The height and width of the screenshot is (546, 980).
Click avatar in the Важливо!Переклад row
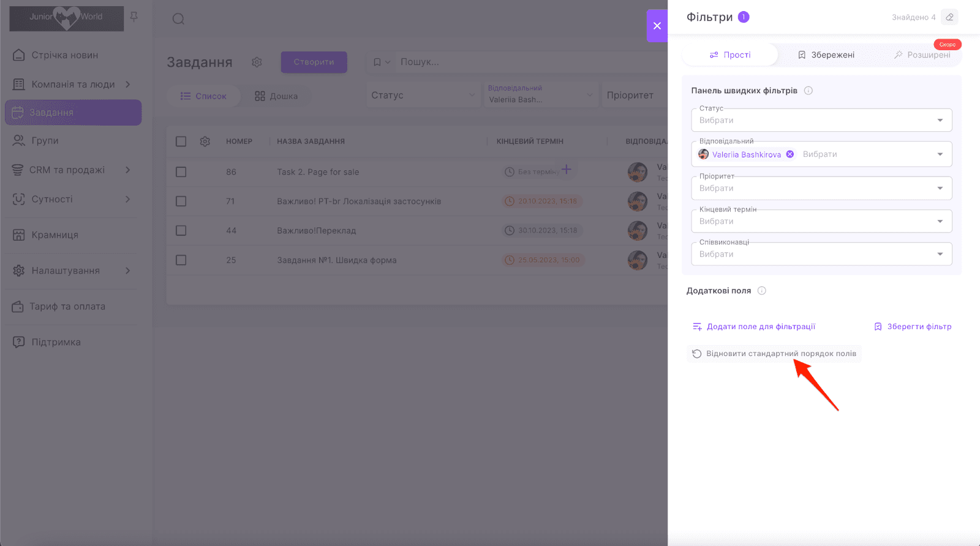click(x=638, y=231)
